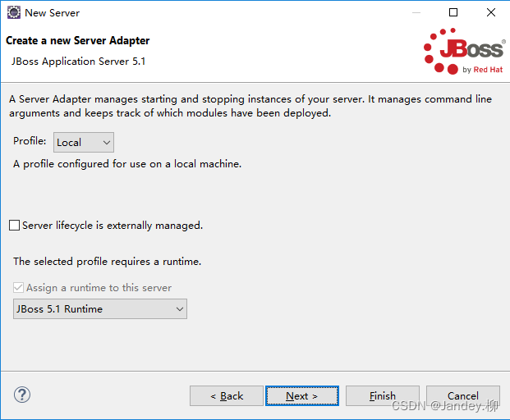Close the New Server dialog
This screenshot has width=510, height=420.
click(491, 12)
